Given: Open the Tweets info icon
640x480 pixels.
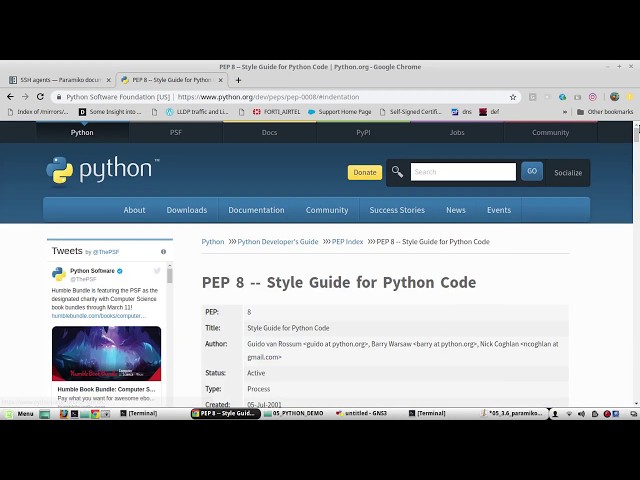Looking at the screenshot, I should [163, 251].
